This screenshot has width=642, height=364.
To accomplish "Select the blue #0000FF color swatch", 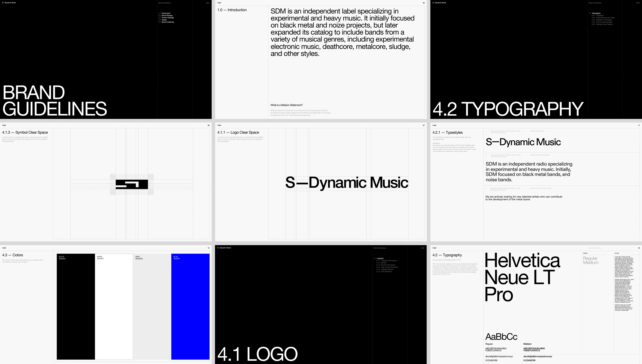I will tap(190, 307).
